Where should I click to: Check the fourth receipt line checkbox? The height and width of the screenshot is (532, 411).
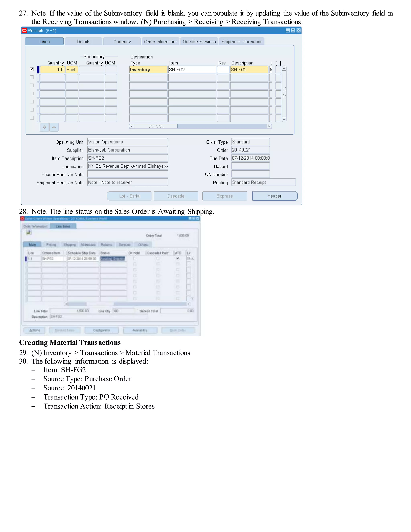tap(32, 94)
